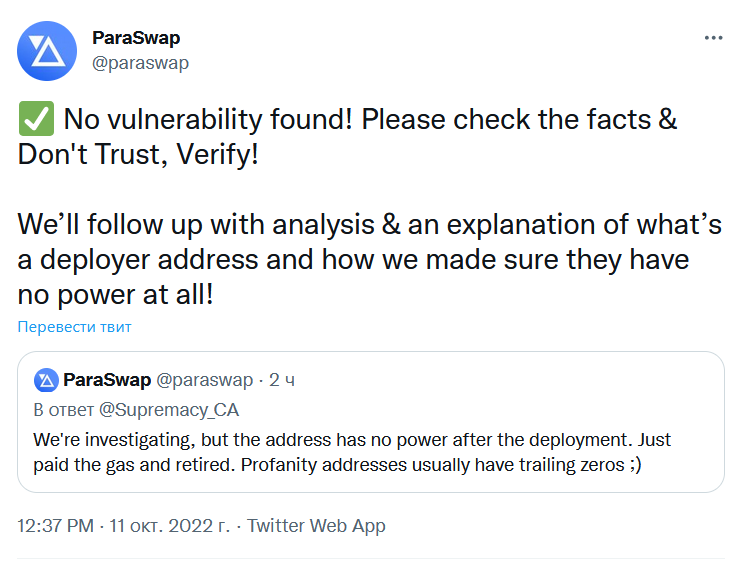Screen dimensions: 744x570
Task: Click the green checkmark emoji
Action: [x=36, y=119]
